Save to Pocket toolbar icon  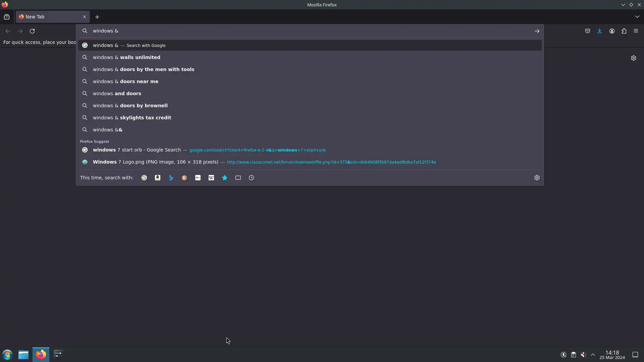click(x=587, y=31)
